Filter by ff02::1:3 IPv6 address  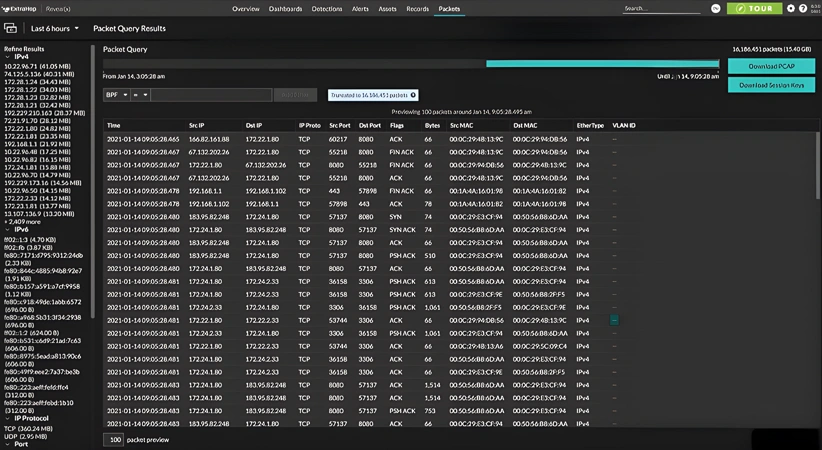(x=30, y=240)
